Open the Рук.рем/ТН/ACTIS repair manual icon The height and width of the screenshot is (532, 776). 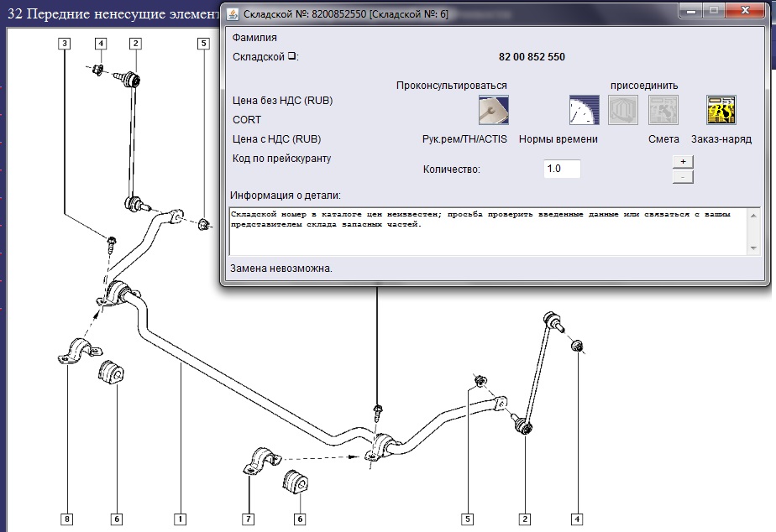coord(493,110)
